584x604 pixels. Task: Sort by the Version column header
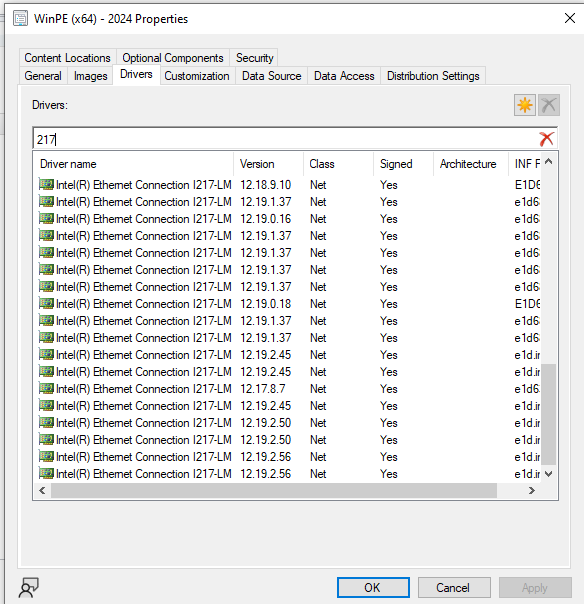(x=268, y=164)
